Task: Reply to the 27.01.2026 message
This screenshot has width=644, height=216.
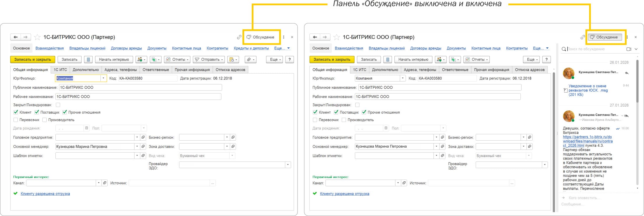Action: click(x=626, y=116)
